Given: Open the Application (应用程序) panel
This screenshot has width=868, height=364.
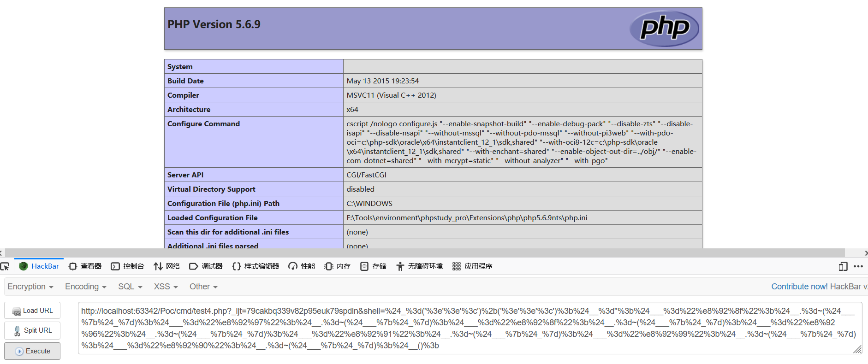Looking at the screenshot, I should coord(472,266).
